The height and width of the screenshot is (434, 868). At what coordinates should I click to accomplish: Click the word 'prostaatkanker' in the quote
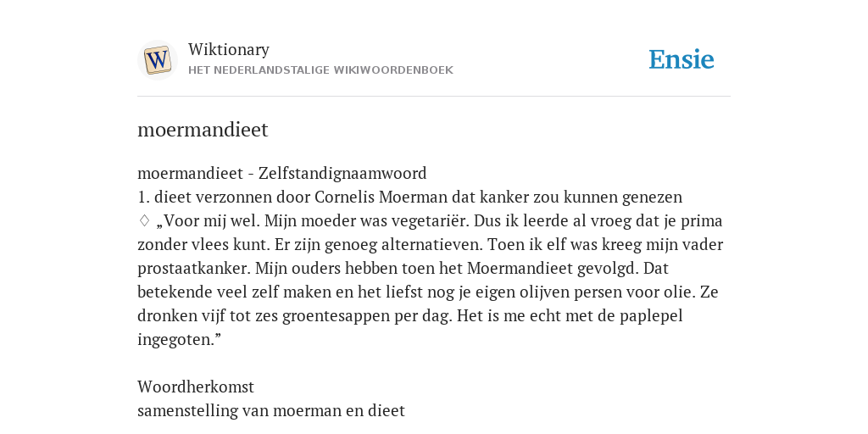(x=194, y=269)
